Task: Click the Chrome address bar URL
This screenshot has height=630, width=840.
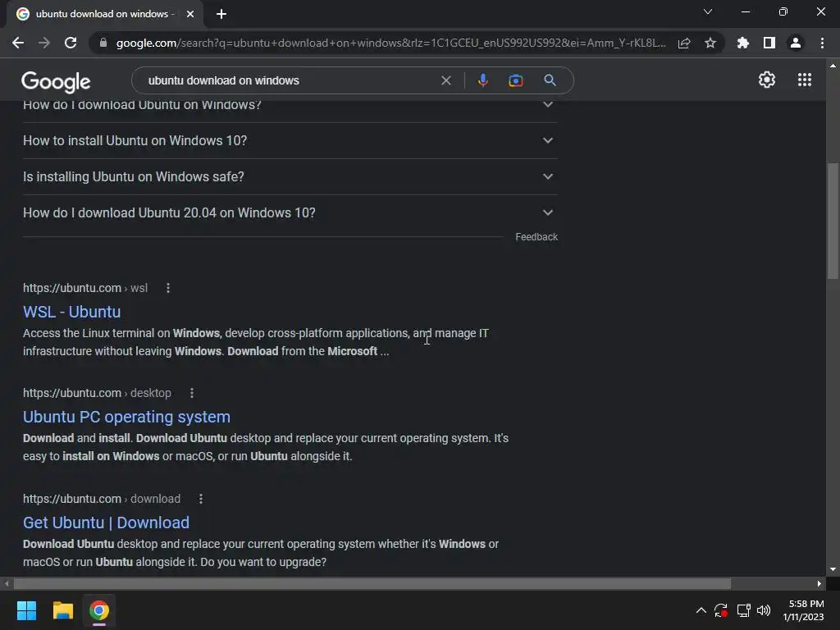Action: pyautogui.click(x=390, y=43)
